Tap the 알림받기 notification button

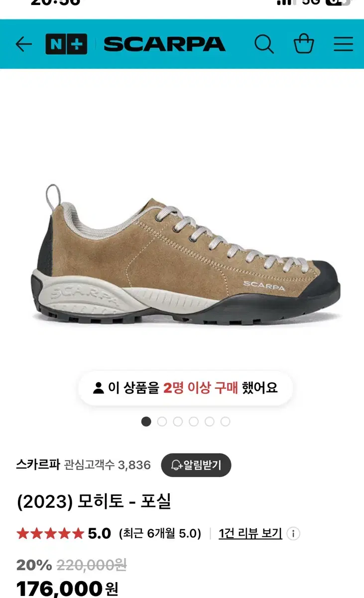(196, 465)
